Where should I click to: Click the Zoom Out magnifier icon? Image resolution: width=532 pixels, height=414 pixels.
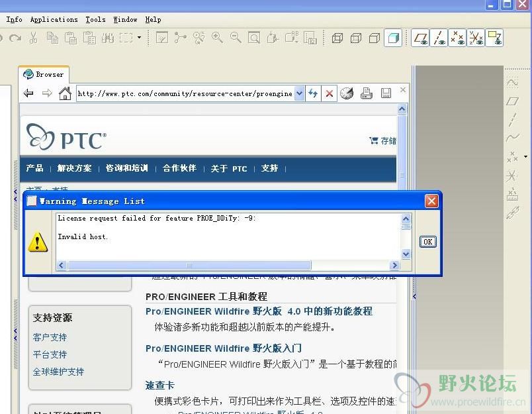coord(236,37)
